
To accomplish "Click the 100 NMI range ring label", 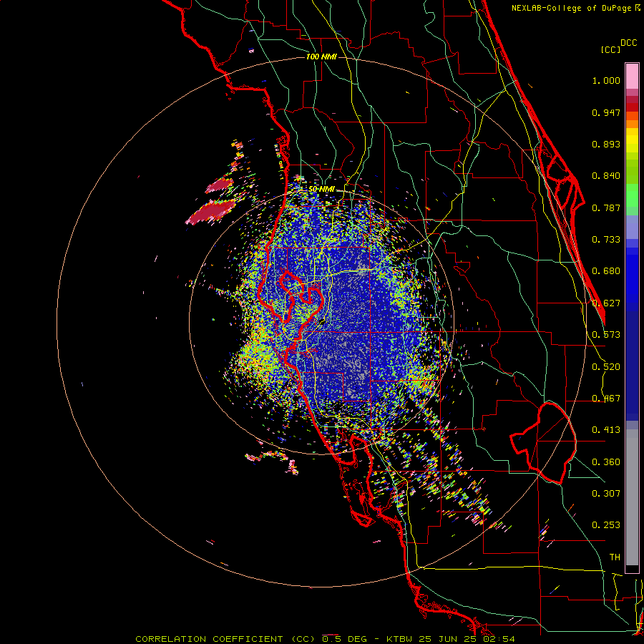I will coord(321,57).
